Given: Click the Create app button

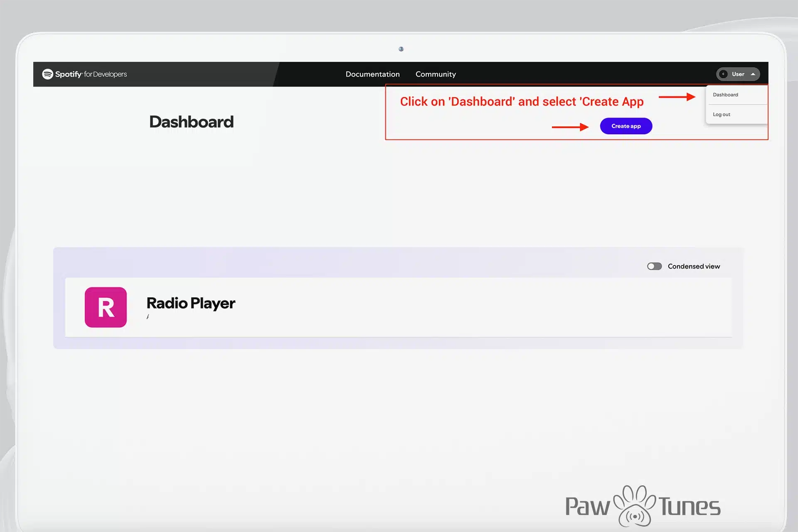Looking at the screenshot, I should pyautogui.click(x=626, y=126).
